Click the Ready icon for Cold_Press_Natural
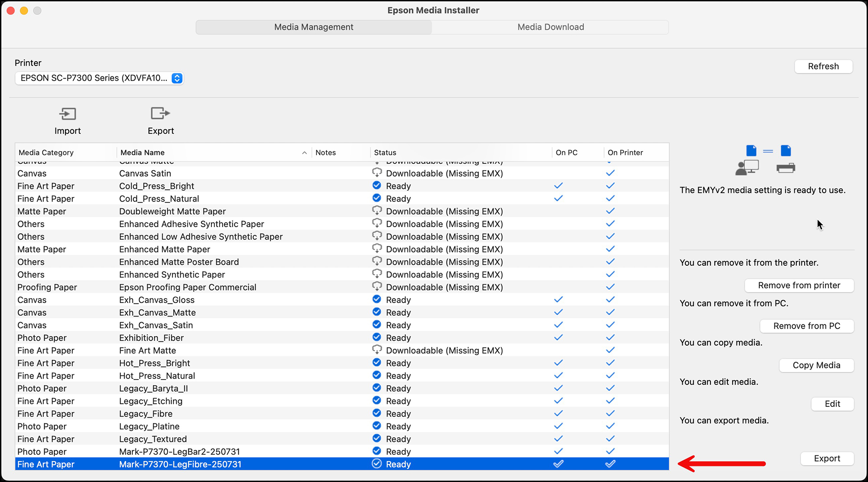The height and width of the screenshot is (482, 868). click(377, 198)
